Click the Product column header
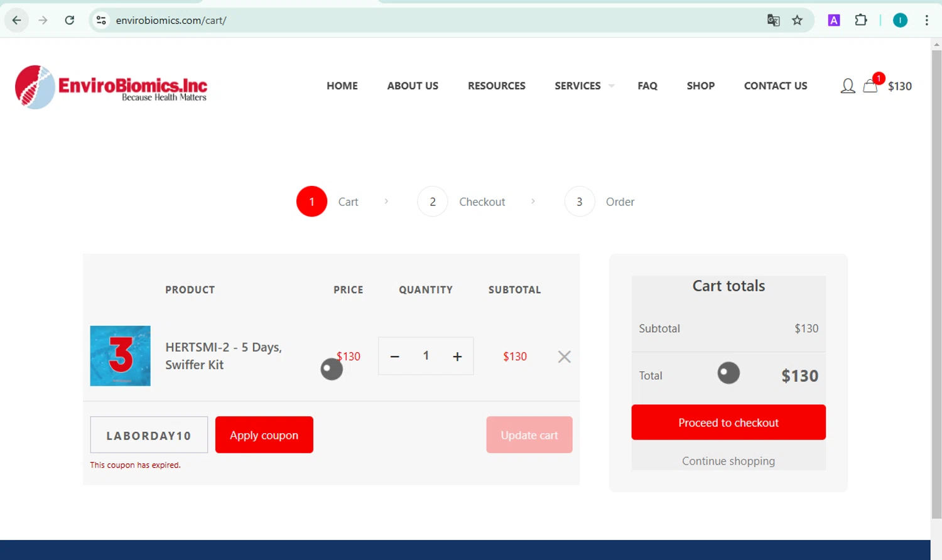 pos(190,290)
